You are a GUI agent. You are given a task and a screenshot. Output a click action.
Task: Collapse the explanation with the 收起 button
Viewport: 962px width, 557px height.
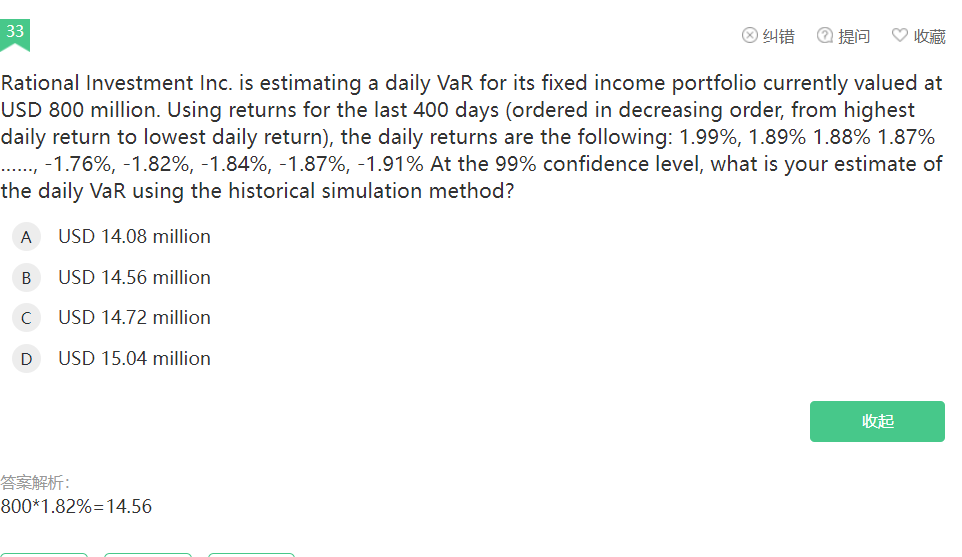877,421
